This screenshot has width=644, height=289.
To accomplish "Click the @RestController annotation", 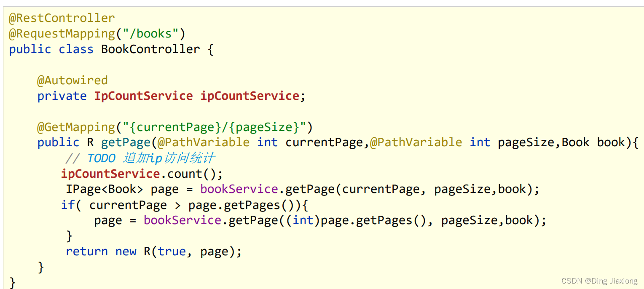I will 62,18.
